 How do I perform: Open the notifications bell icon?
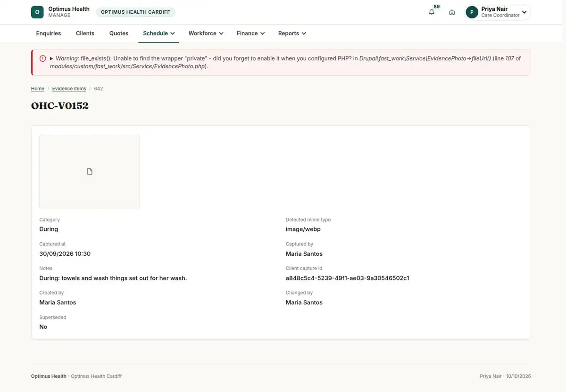click(432, 12)
